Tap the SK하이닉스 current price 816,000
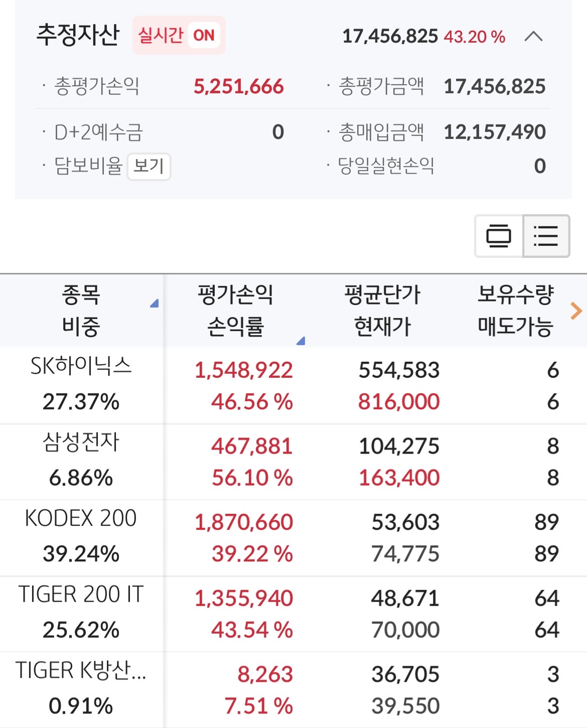Screen dimensions: 587x728 click(399, 402)
